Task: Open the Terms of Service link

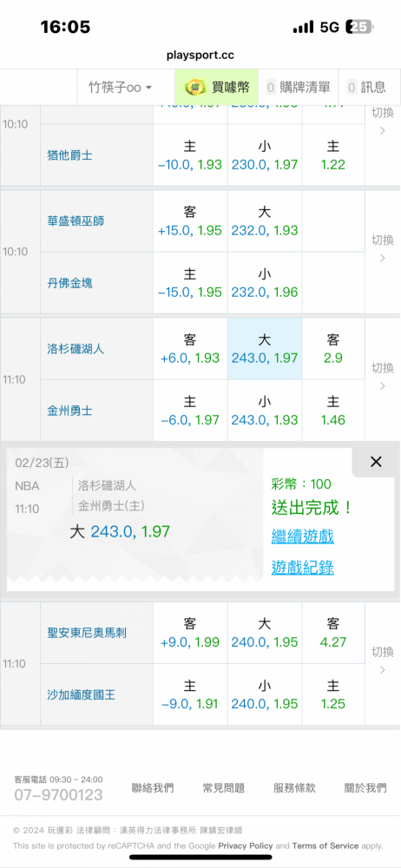Action: [326, 845]
